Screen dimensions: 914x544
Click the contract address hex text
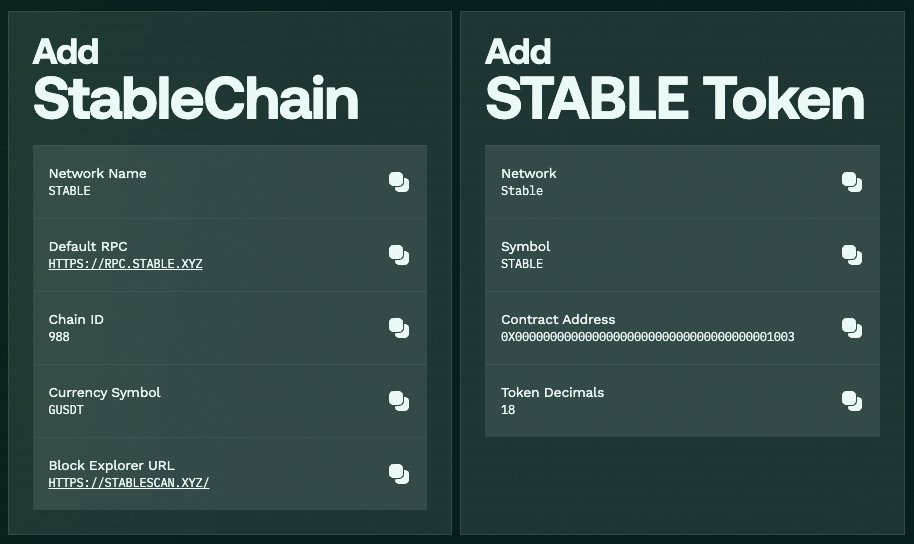(647, 337)
